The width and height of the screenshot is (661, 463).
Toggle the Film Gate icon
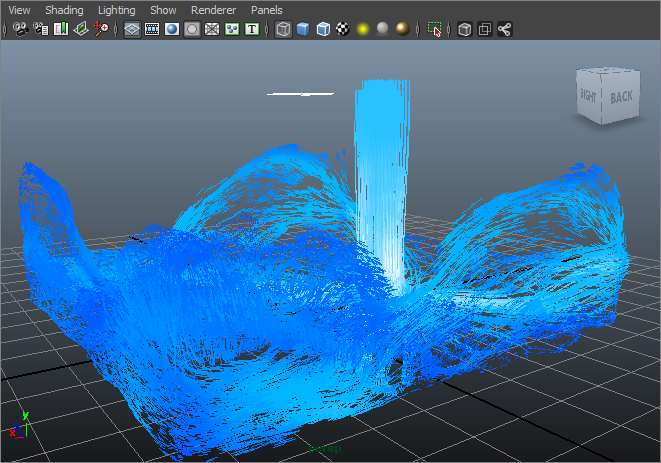point(152,29)
